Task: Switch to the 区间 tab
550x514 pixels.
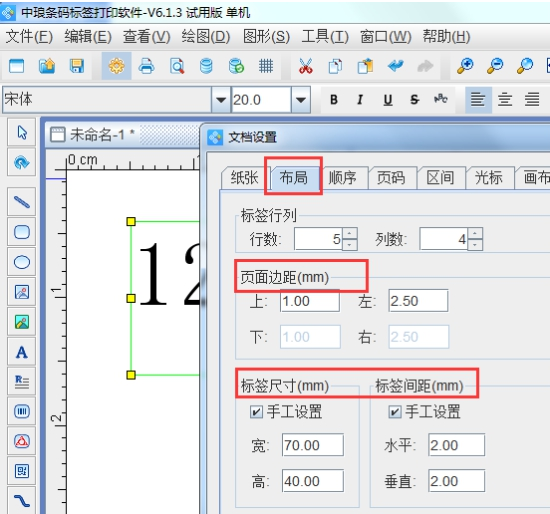Action: point(440,178)
